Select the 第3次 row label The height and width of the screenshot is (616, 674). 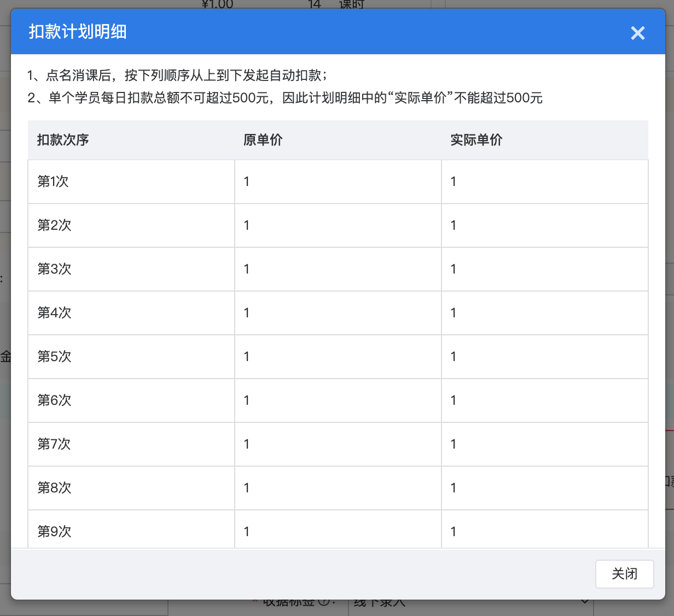pos(54,269)
